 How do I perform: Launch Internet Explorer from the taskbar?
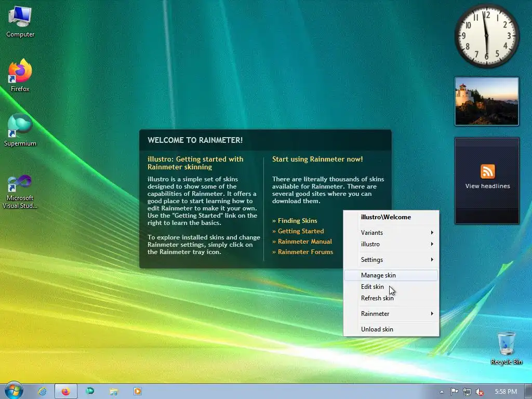(x=42, y=391)
